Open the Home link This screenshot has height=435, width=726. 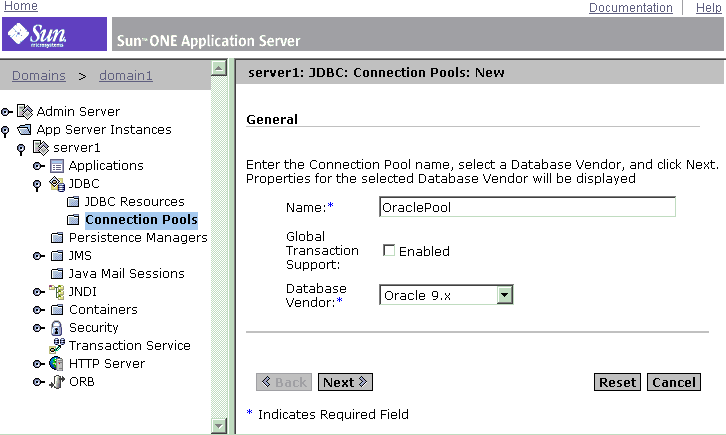21,6
